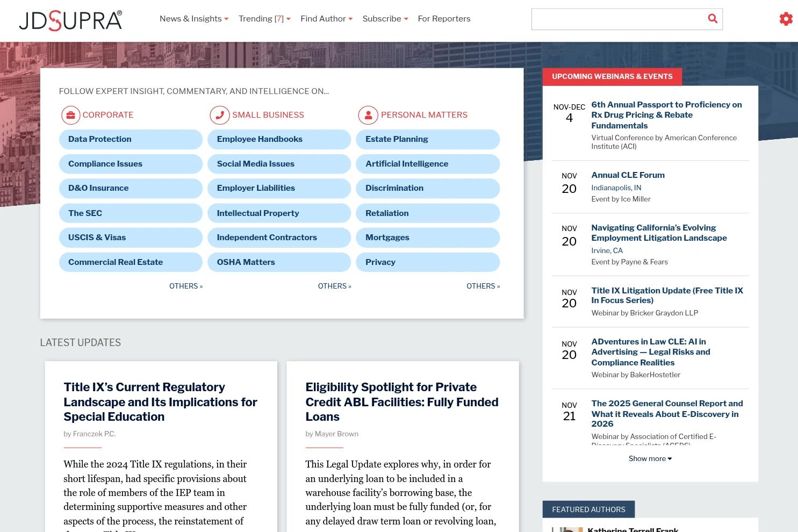Viewport: 798px width, 532px height.
Task: Open the Artificial Intelligence topic
Action: 428,164
